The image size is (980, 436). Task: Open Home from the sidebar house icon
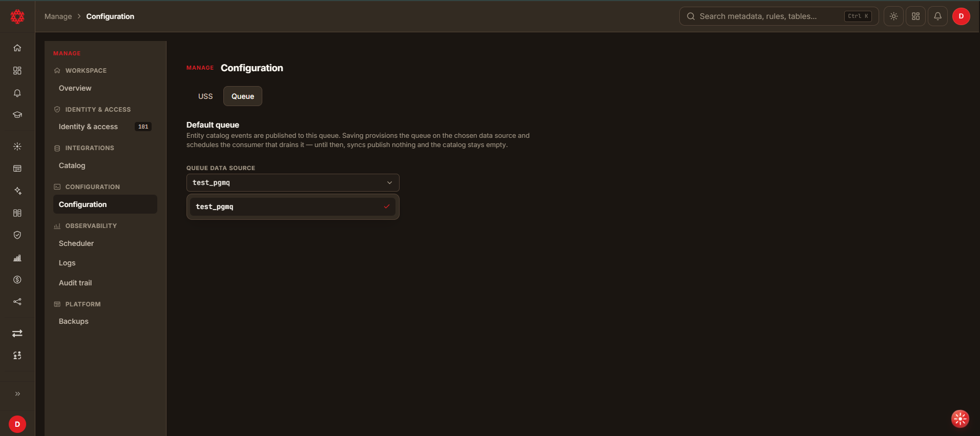tap(17, 48)
